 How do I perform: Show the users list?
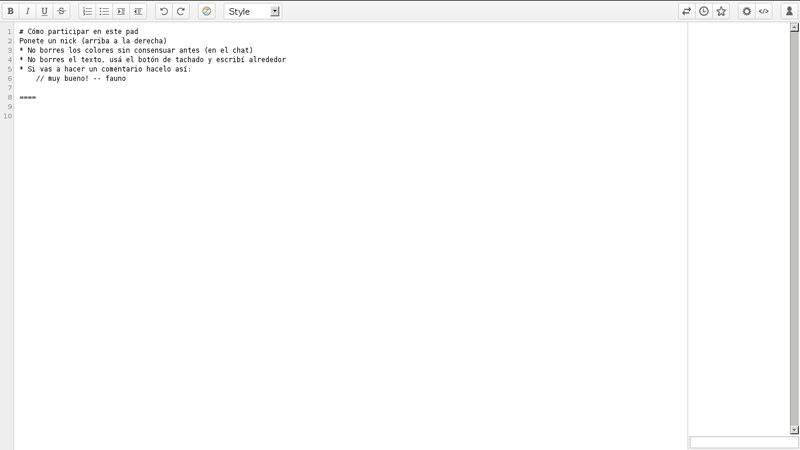click(789, 11)
